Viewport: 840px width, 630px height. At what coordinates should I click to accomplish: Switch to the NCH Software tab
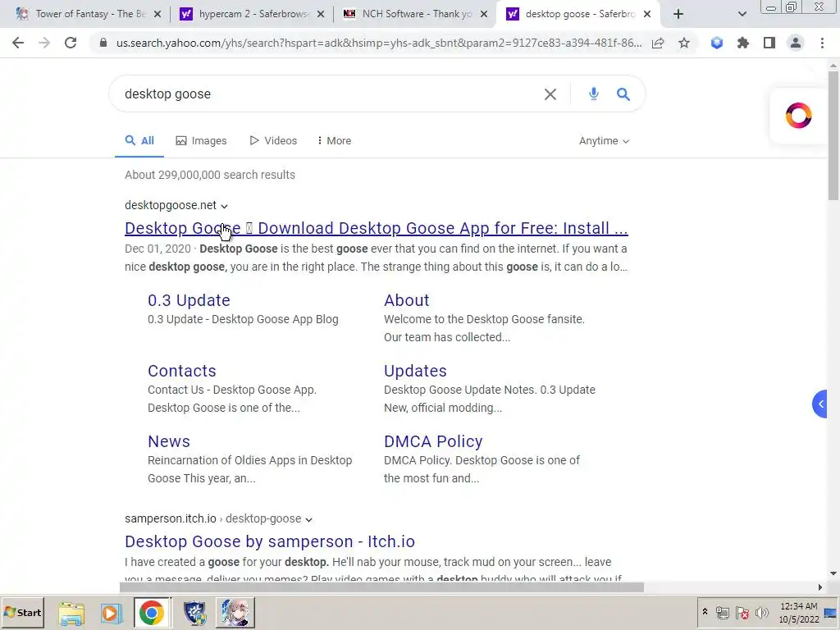[x=413, y=14]
